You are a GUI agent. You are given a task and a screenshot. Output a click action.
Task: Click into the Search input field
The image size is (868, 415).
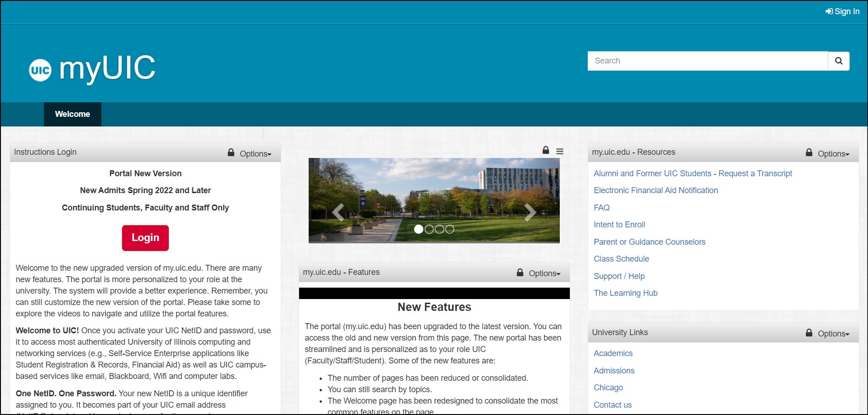point(708,61)
